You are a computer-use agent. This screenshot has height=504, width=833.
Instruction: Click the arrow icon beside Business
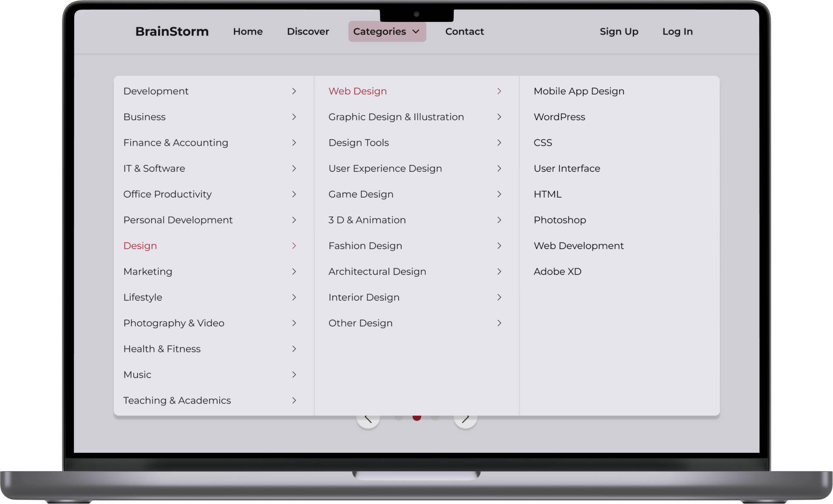294,117
